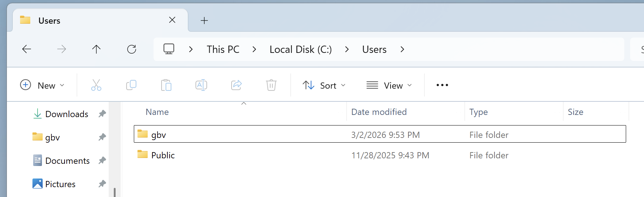Sort by Date modified column header
The height and width of the screenshot is (197, 644).
[379, 112]
